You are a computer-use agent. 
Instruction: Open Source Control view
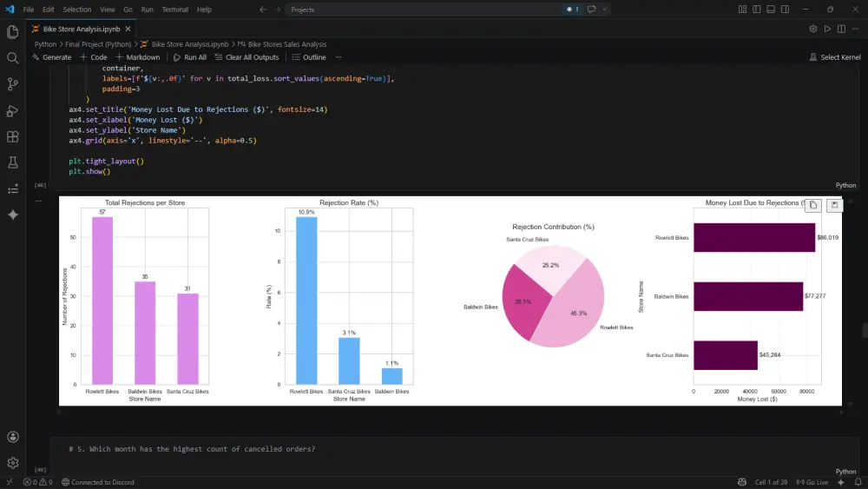tap(13, 84)
